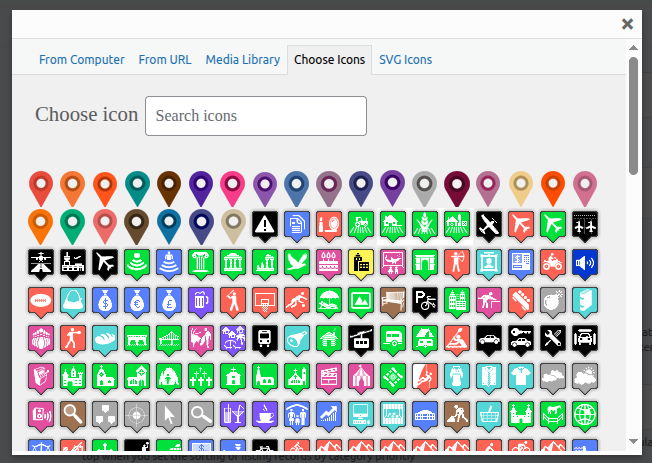Image resolution: width=652 pixels, height=463 pixels.
Task: Pick the teal t-shirt clothing marker icon
Action: (x=521, y=379)
